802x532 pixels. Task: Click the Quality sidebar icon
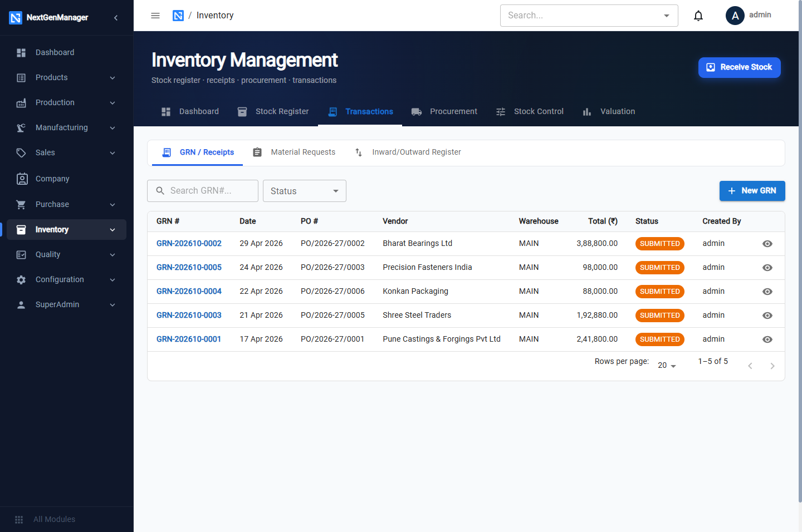tap(21, 254)
